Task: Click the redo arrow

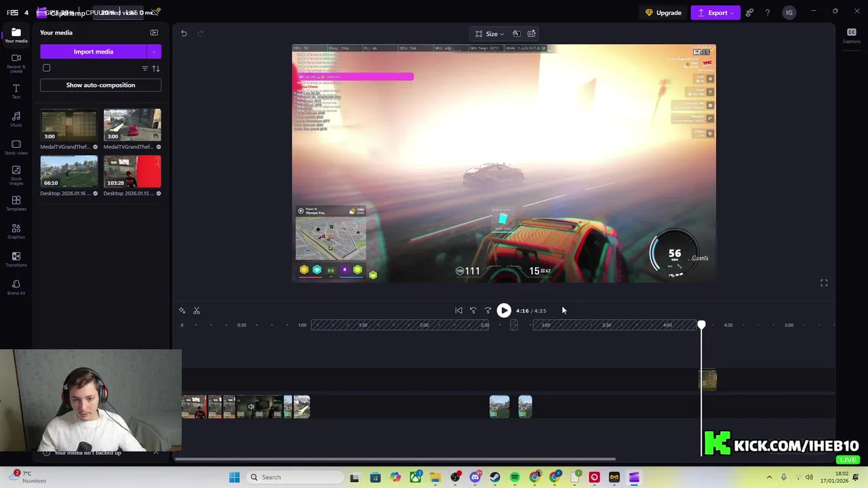Action: [x=200, y=33]
